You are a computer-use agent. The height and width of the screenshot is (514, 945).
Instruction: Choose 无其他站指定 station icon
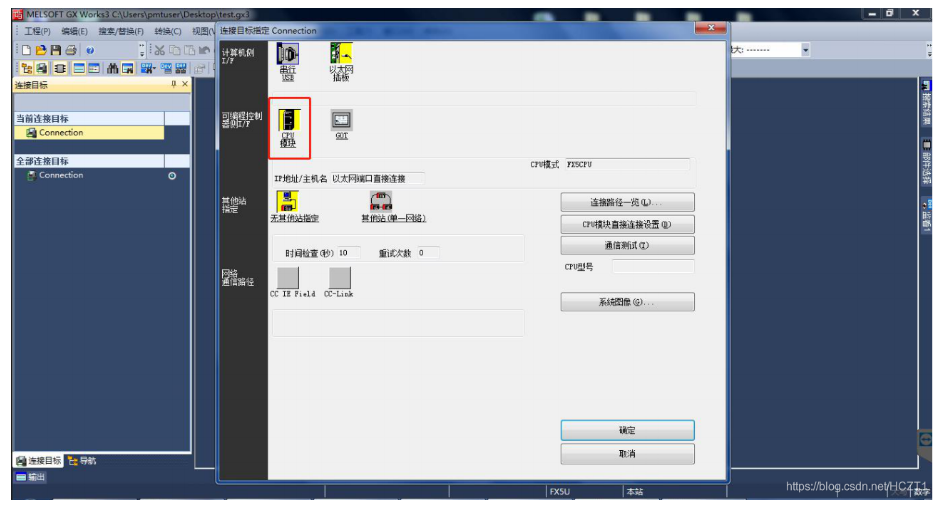pos(288,202)
